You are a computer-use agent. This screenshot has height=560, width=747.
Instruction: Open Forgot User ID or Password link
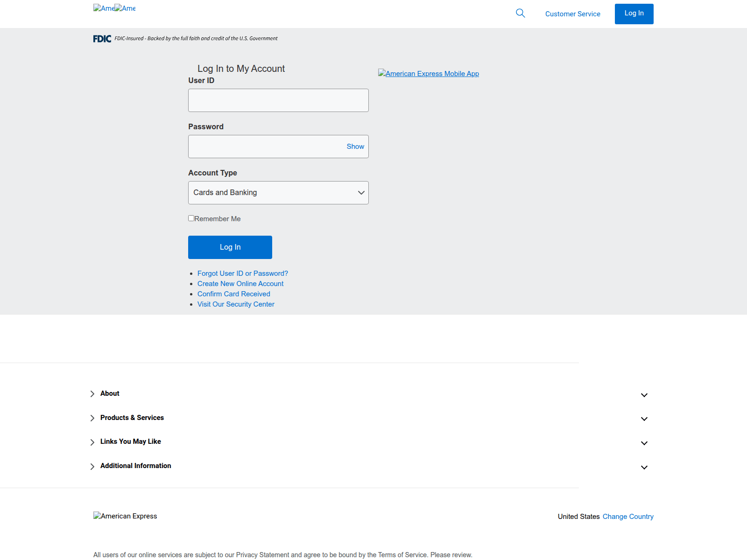(x=243, y=273)
